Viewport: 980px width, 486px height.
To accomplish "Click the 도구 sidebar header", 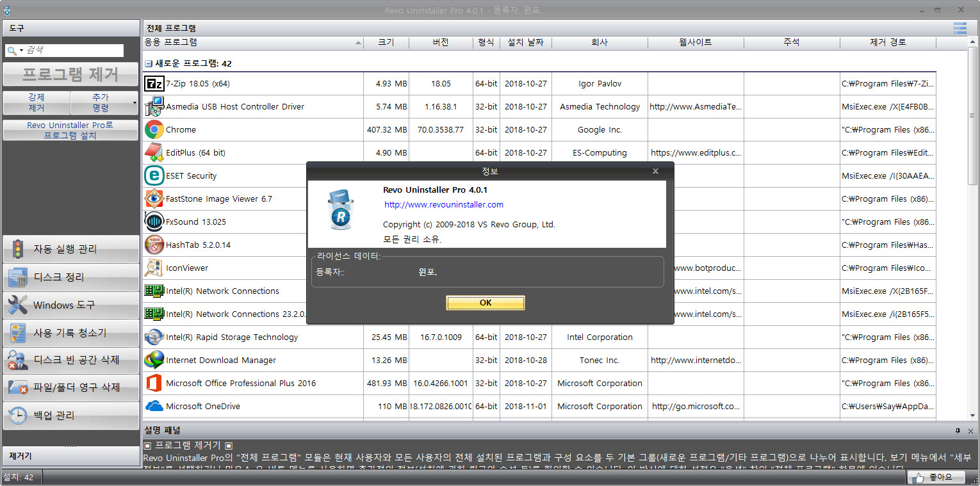I will pos(70,28).
